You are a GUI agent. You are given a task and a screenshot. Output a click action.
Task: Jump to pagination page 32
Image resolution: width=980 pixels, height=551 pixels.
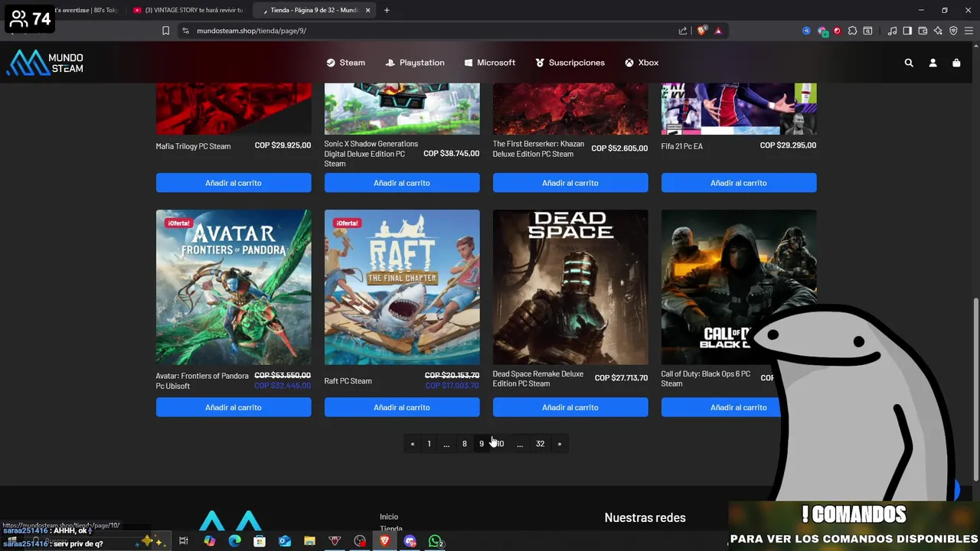click(540, 444)
